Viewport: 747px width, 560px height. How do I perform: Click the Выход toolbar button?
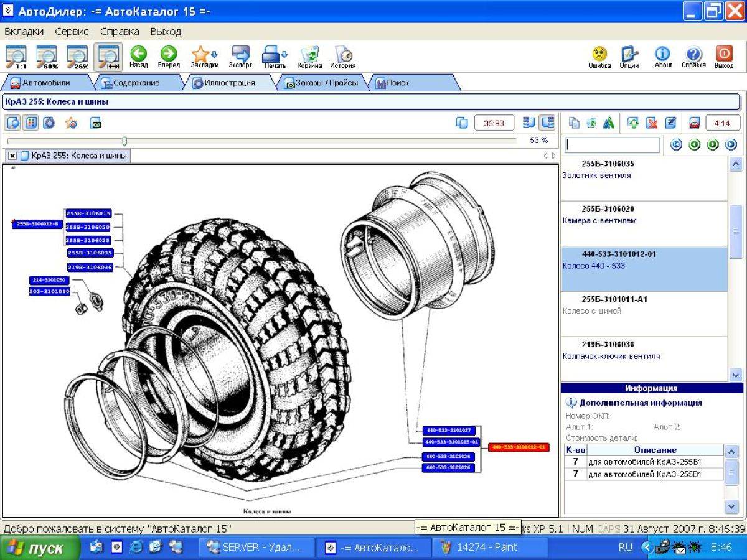(724, 57)
